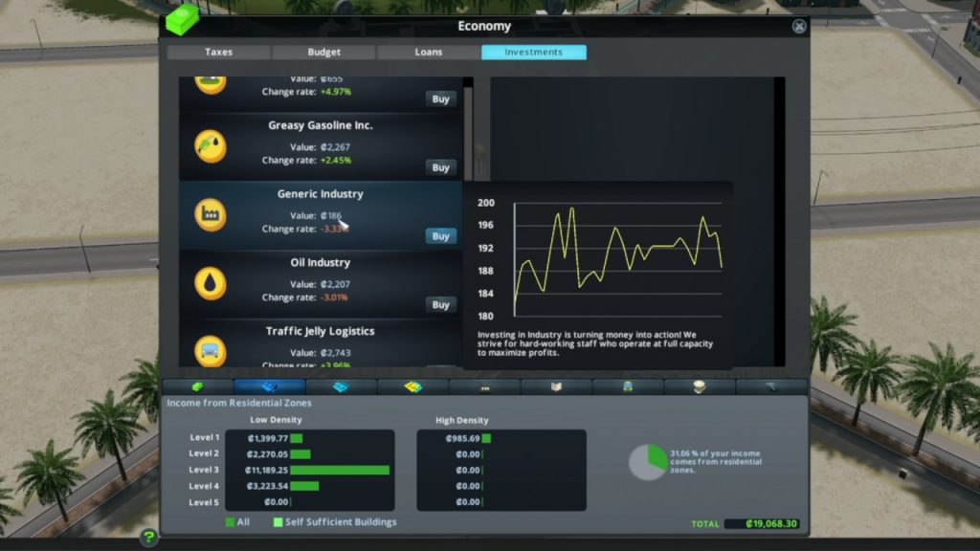
Task: Switch to the Budget tab
Action: [x=323, y=52]
